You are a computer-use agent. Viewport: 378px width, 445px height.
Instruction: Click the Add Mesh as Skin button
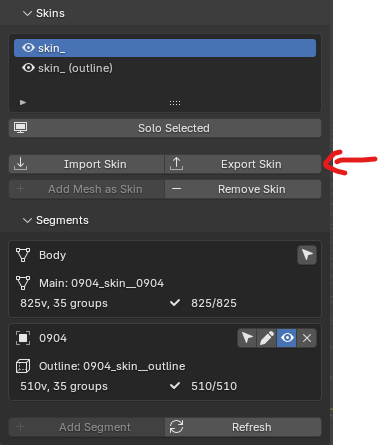[x=87, y=189]
